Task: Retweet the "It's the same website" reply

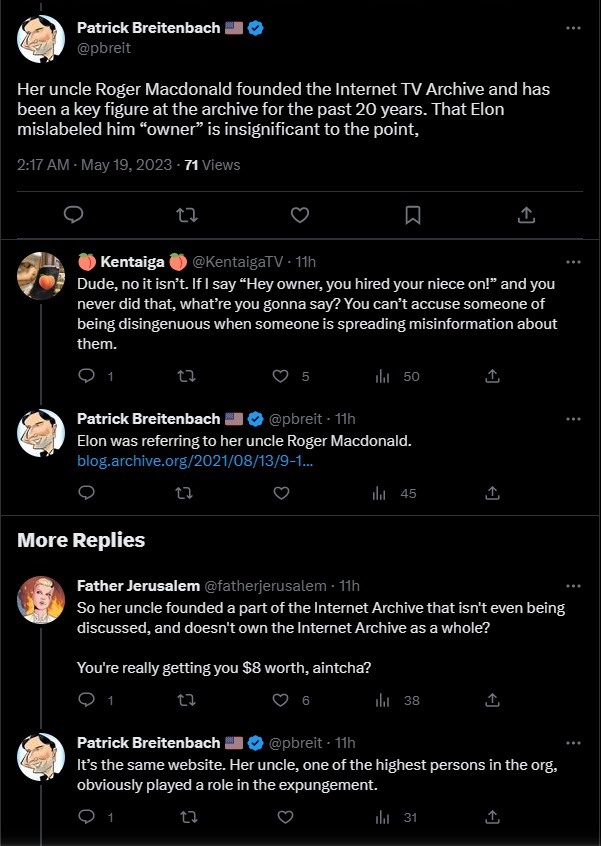Action: pos(186,817)
